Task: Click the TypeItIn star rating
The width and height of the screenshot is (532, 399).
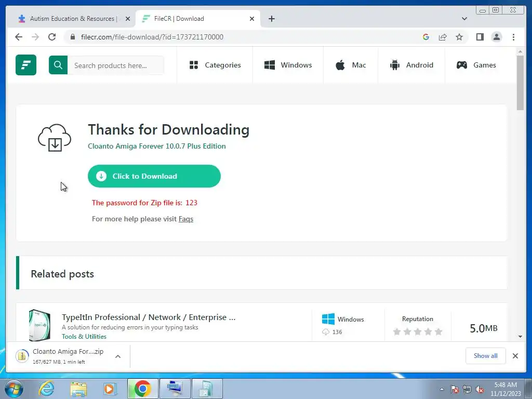Action: [418, 331]
